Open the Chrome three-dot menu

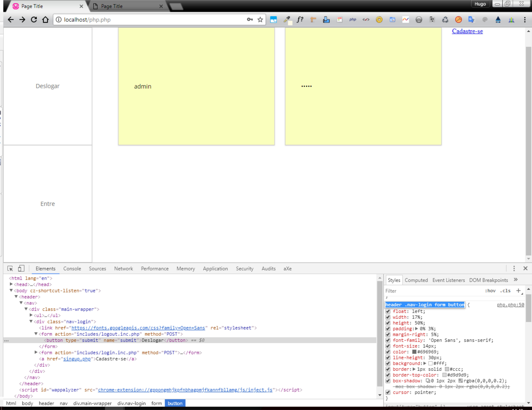525,20
